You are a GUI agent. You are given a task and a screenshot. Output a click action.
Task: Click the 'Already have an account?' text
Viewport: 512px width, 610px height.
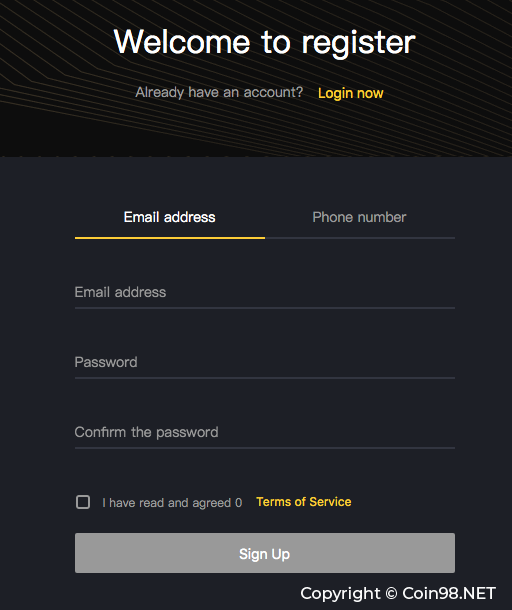click(219, 93)
